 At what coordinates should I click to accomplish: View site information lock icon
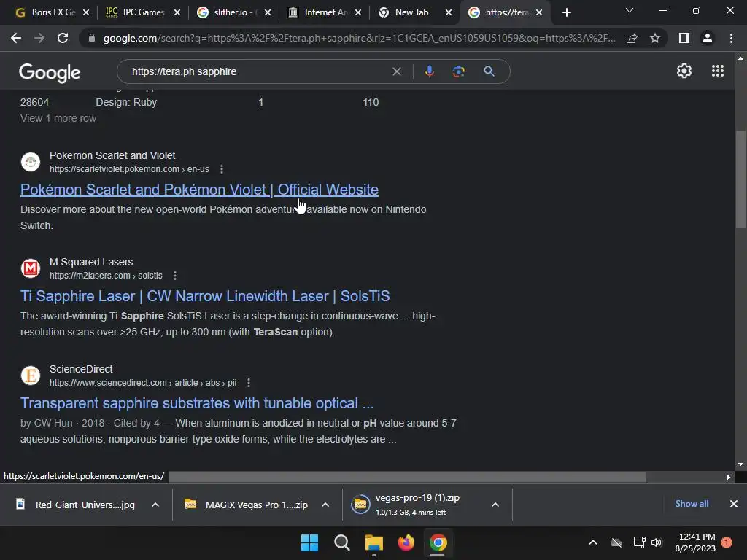pos(91,38)
